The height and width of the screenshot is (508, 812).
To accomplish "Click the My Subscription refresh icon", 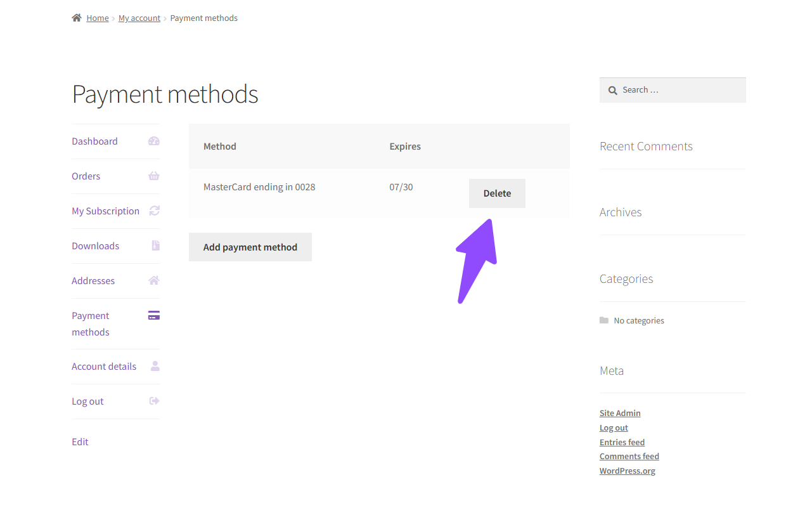I will 154,211.
